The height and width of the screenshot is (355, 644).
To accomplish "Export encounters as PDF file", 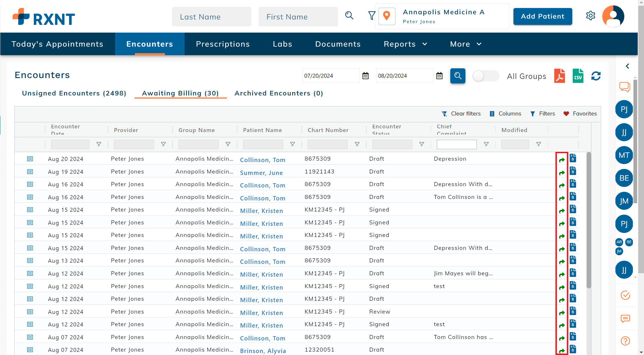I will click(x=559, y=76).
